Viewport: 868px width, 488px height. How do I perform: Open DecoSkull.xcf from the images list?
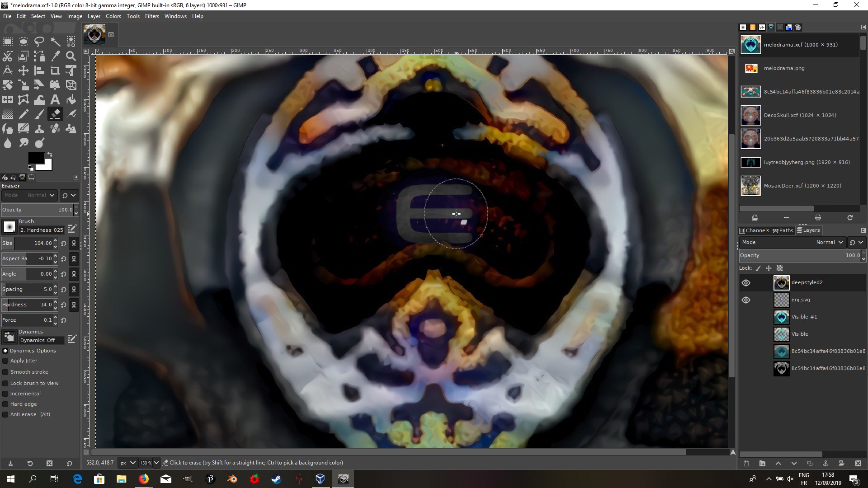click(799, 115)
